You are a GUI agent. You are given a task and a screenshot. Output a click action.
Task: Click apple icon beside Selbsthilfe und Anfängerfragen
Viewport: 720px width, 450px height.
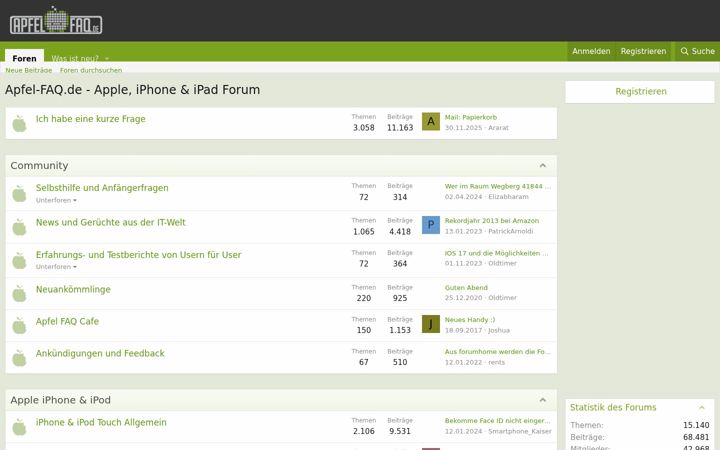tap(19, 193)
